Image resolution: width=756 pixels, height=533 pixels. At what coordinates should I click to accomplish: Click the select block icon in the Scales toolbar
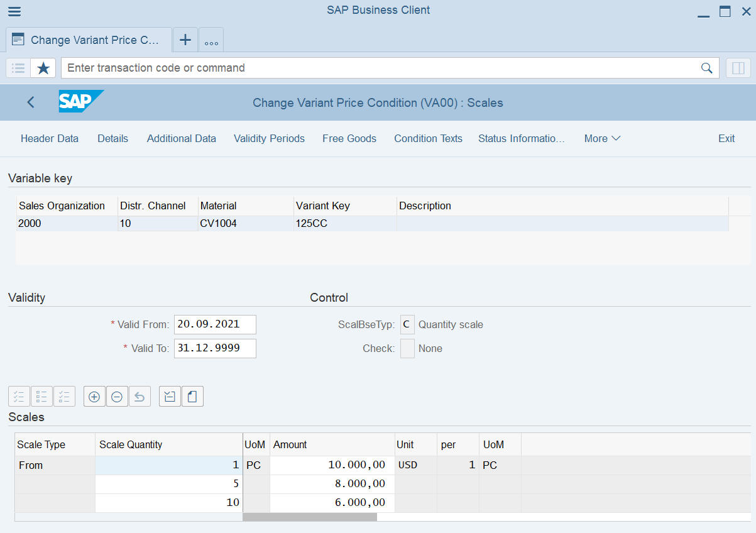41,397
